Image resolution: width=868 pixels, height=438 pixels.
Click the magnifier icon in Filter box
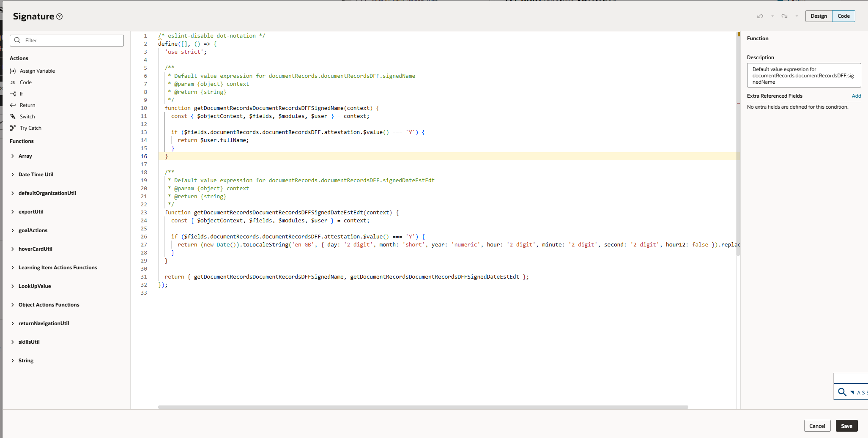click(x=17, y=40)
